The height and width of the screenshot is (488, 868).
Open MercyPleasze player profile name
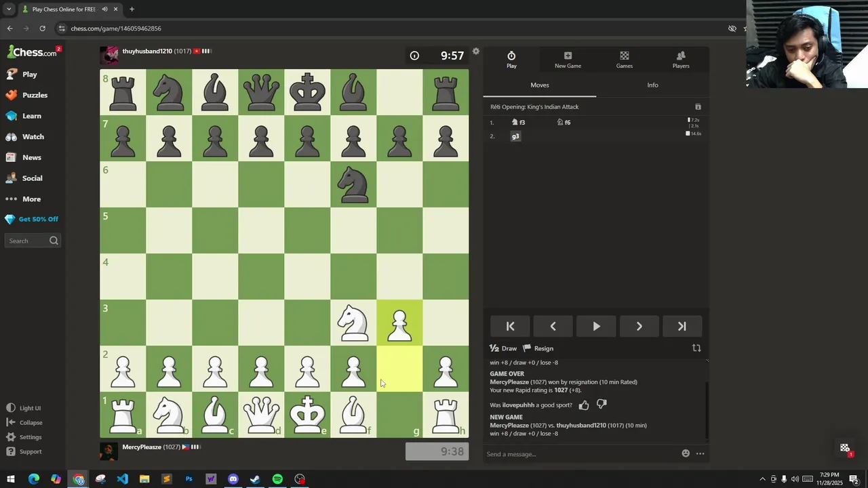point(142,447)
